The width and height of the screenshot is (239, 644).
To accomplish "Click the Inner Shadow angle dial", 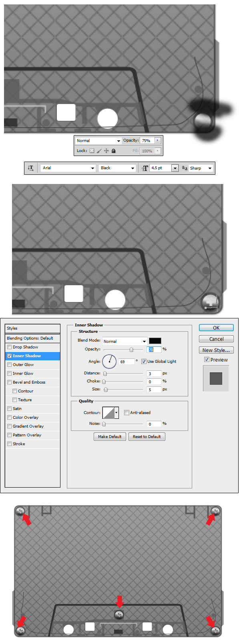I will (109, 362).
